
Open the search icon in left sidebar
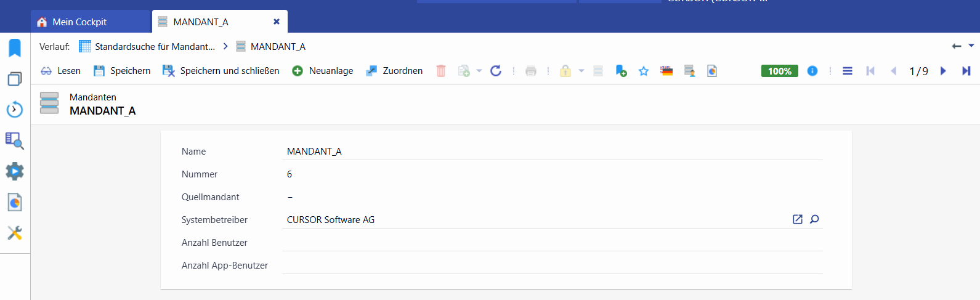click(15, 140)
